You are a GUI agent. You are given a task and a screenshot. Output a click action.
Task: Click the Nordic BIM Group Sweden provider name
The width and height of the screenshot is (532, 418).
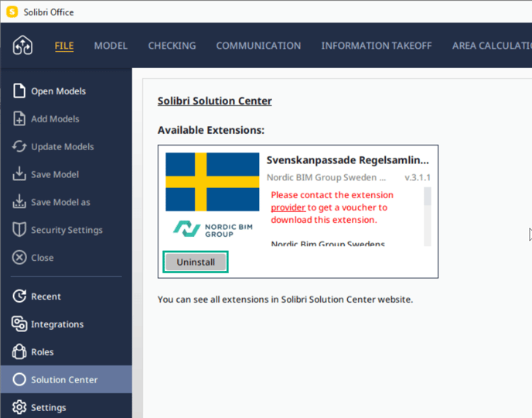(326, 177)
